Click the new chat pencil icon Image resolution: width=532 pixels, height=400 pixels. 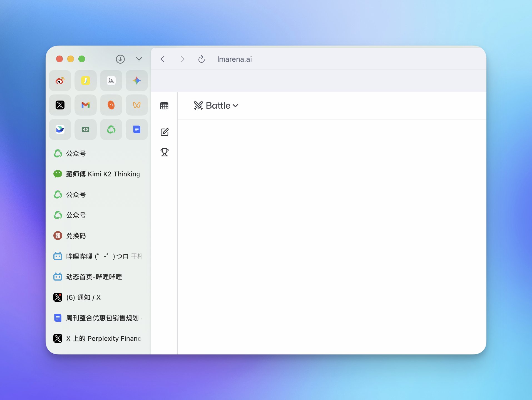tap(164, 132)
